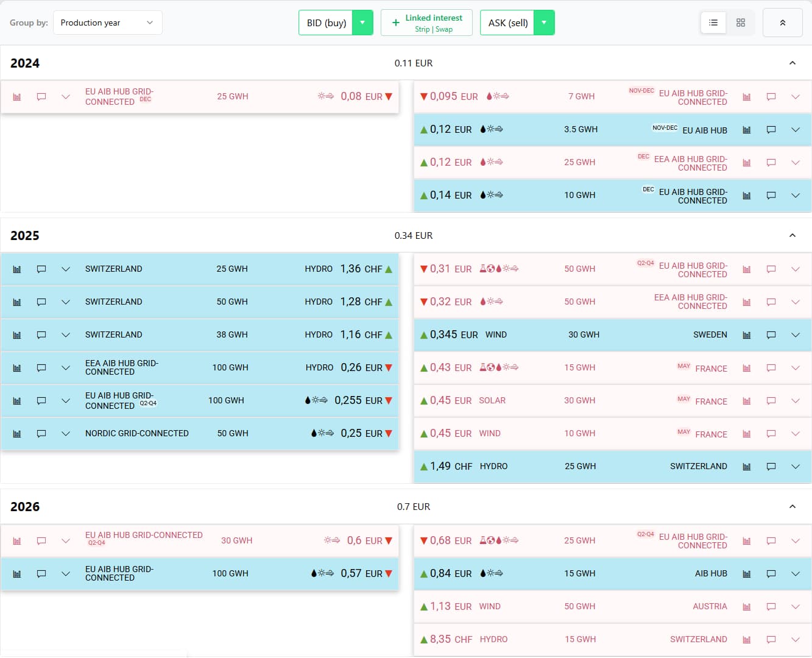Click the Linked interest Strip | Swap button
This screenshot has height=658, width=812.
pos(426,22)
